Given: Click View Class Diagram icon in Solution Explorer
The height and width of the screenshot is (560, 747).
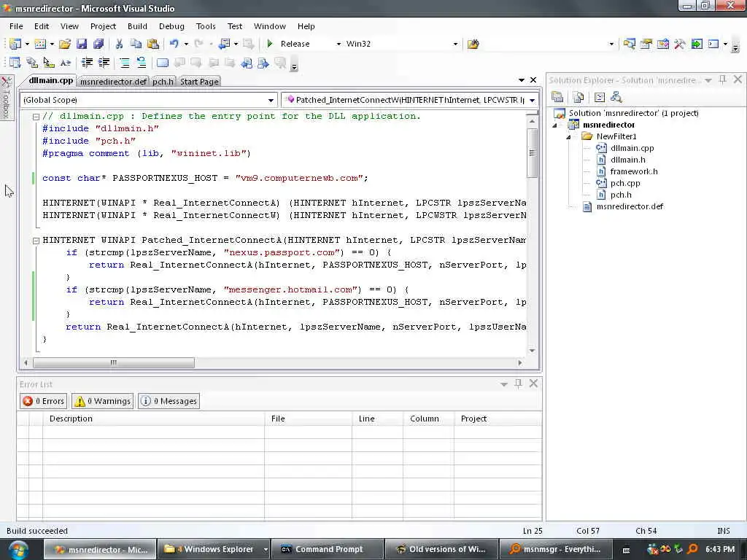Looking at the screenshot, I should click(616, 98).
